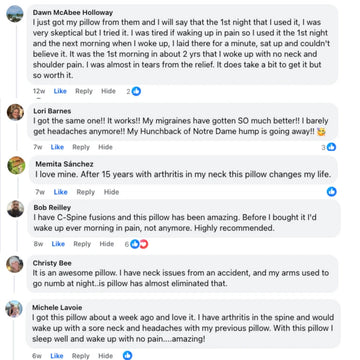This screenshot has height=360, width=360.
Task: Click Lori Barnes' avatar image
Action: pos(15,112)
